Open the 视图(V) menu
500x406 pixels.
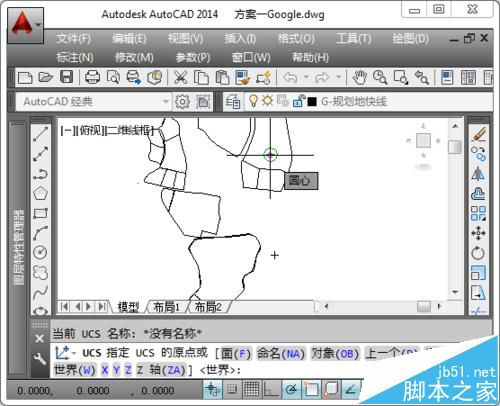tap(186, 39)
